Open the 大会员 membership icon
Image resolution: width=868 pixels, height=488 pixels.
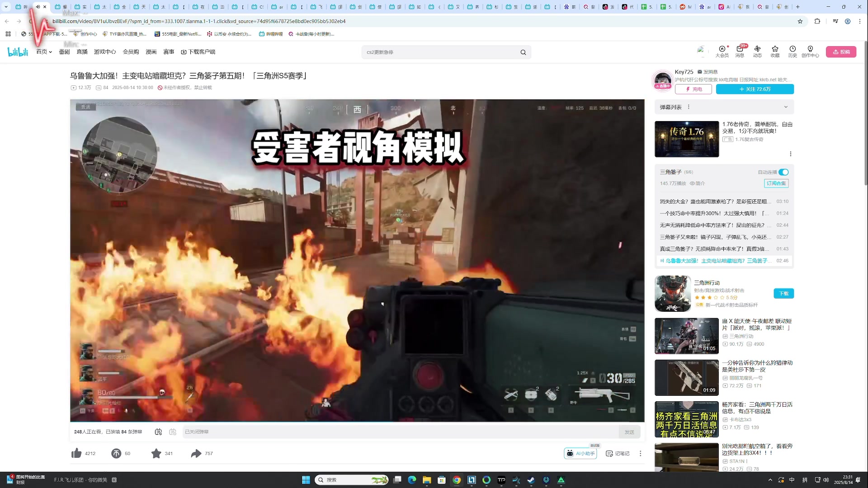[722, 52]
